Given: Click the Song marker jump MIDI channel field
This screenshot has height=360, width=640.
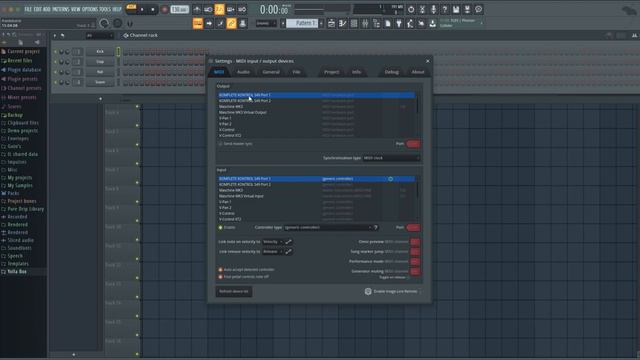Looking at the screenshot, I should pos(415,251).
